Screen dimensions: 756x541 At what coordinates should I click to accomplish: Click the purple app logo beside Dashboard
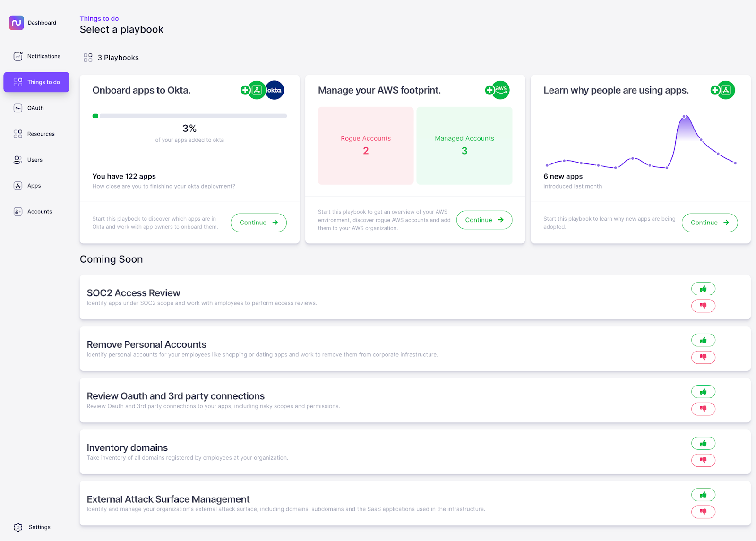16,22
